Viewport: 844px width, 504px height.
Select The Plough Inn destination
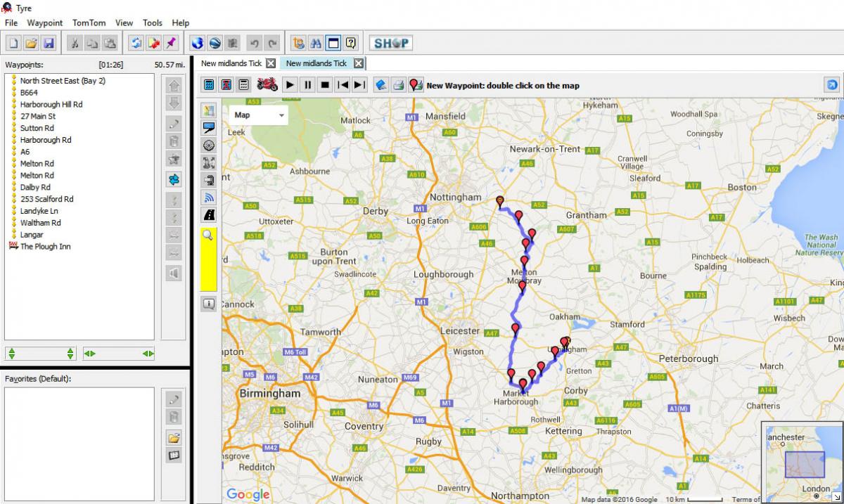click(45, 247)
